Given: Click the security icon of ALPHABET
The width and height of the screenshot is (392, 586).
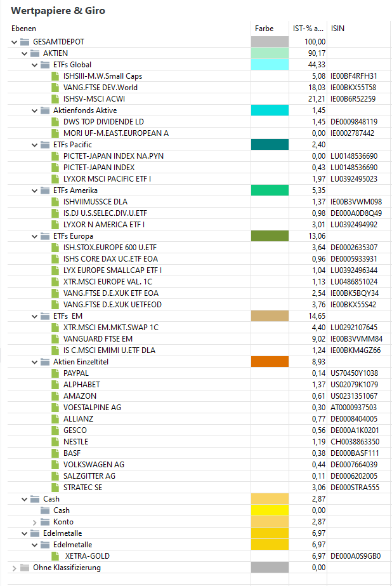Looking at the screenshot, I should [x=55, y=385].
